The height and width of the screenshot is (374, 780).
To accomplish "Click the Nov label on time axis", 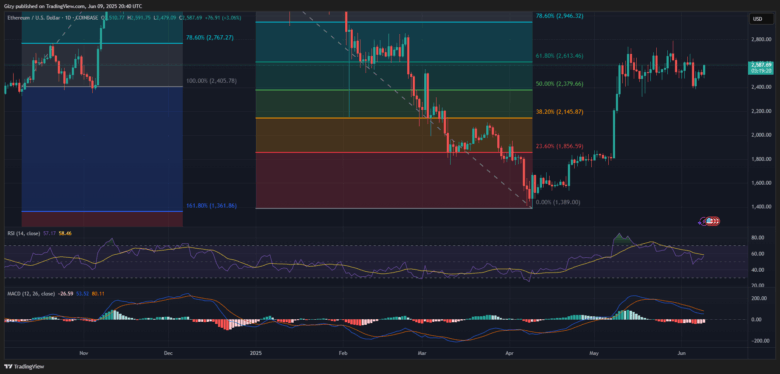I will coord(83,353).
